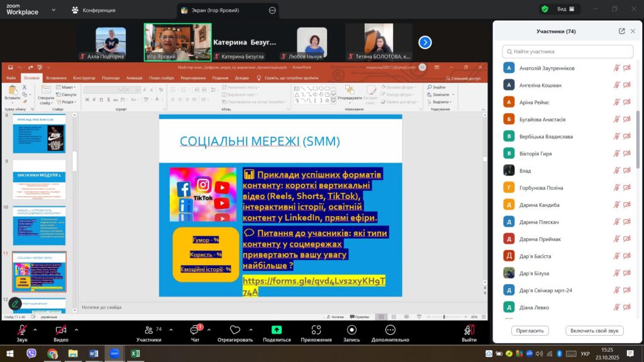Show next video tiles with blue arrow
Screen dimensions: 644x362
click(425, 42)
